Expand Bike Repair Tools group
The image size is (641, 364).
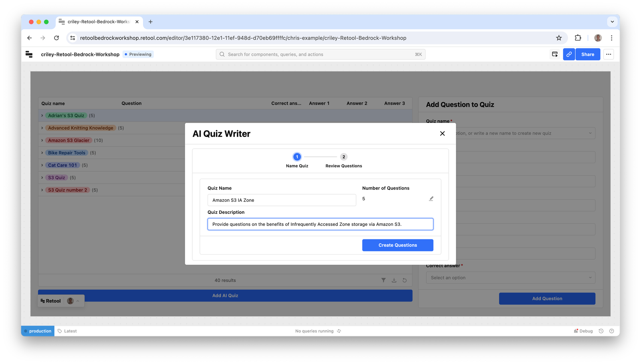coord(42,153)
